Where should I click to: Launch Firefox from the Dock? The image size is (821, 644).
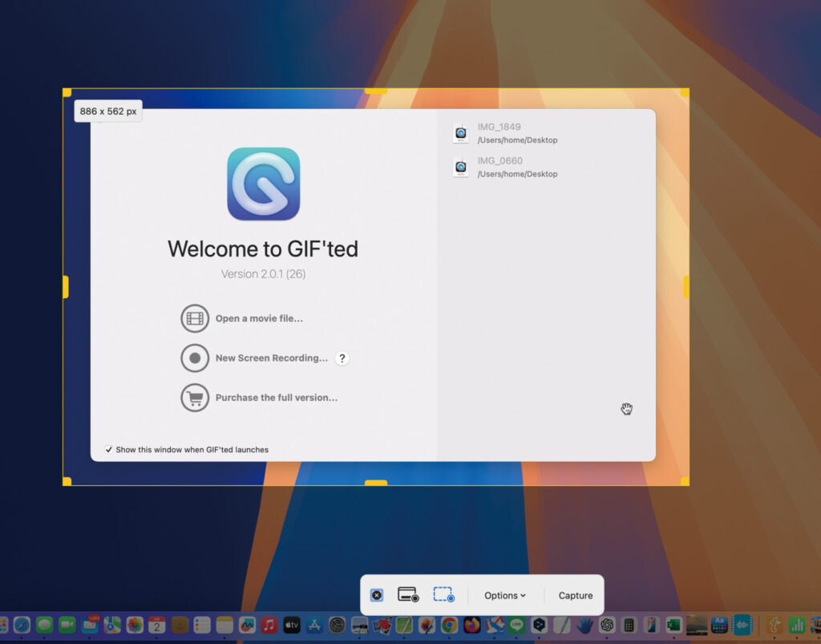tap(471, 625)
